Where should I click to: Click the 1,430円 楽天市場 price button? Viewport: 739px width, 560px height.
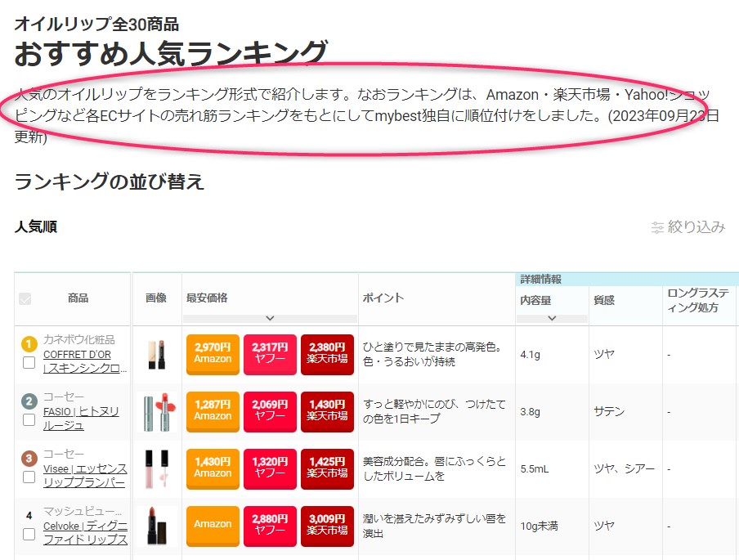(x=328, y=411)
